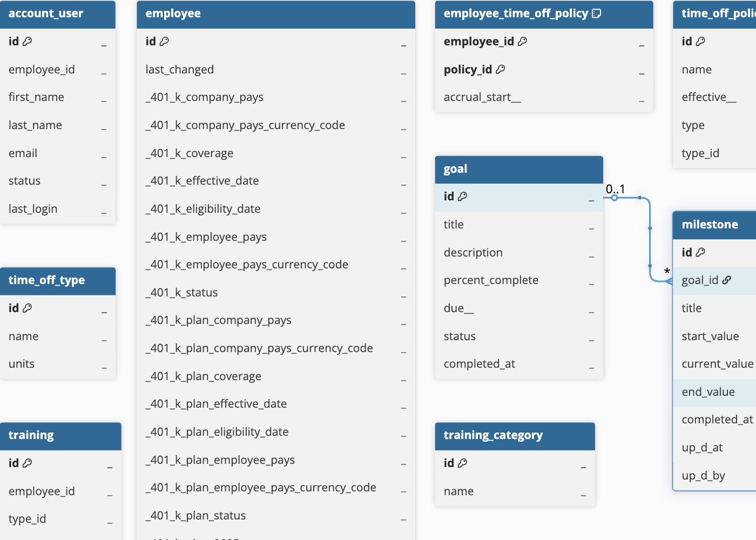Select _401_k_plan_employee_pays_currency_code column
Image resolution: width=756 pixels, height=540 pixels.
tap(276, 488)
